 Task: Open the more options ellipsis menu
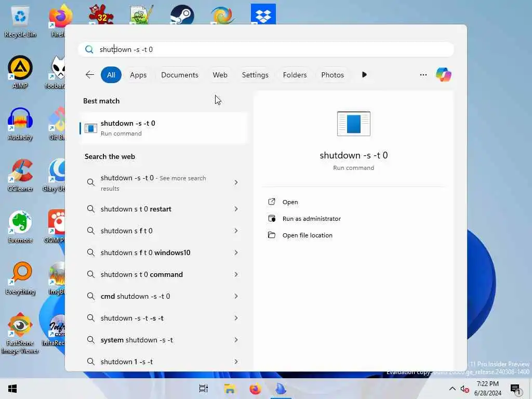tap(423, 75)
